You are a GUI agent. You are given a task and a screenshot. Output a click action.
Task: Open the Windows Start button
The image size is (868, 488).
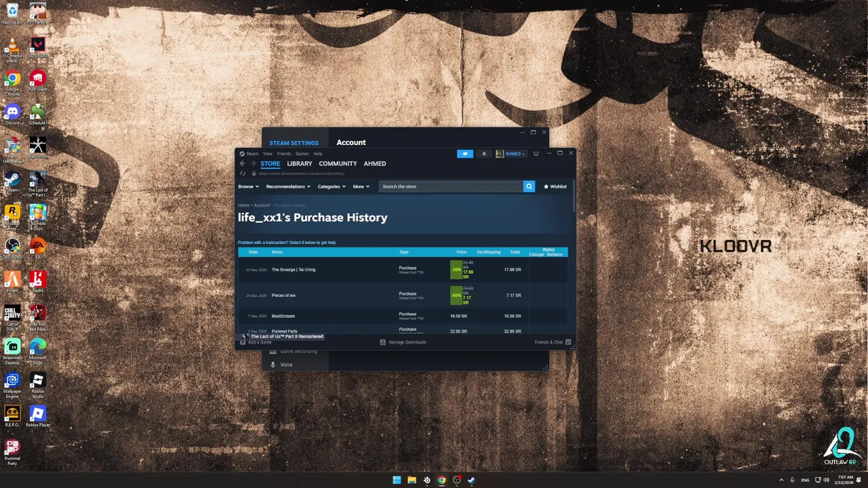397,481
